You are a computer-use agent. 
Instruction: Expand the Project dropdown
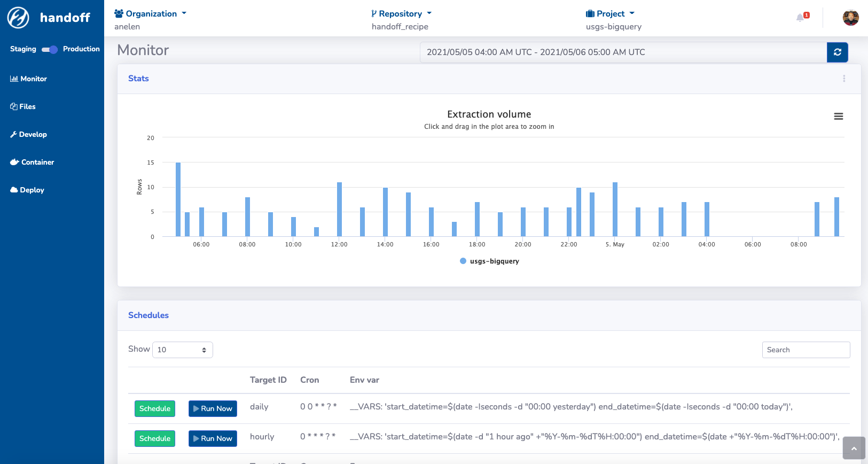pos(610,14)
